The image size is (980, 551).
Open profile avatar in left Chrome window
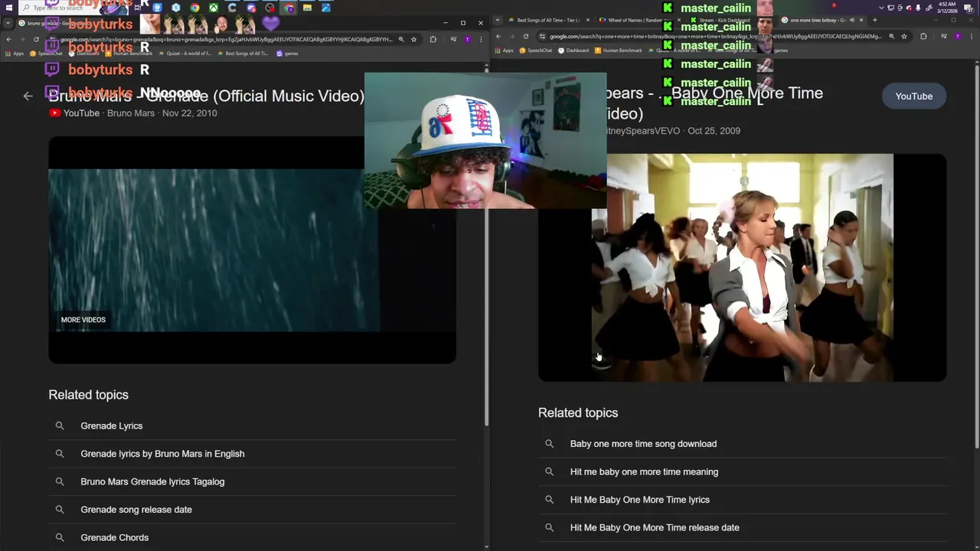(467, 39)
